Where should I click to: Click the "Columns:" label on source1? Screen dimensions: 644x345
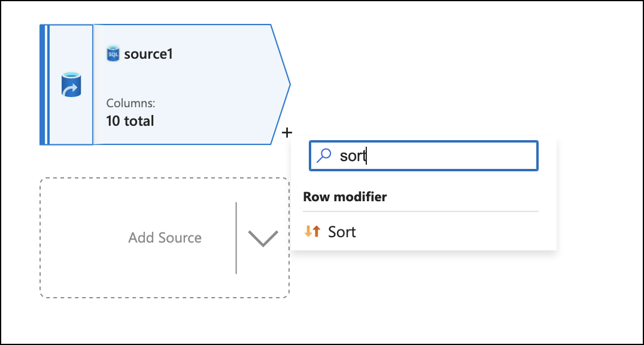(x=130, y=104)
